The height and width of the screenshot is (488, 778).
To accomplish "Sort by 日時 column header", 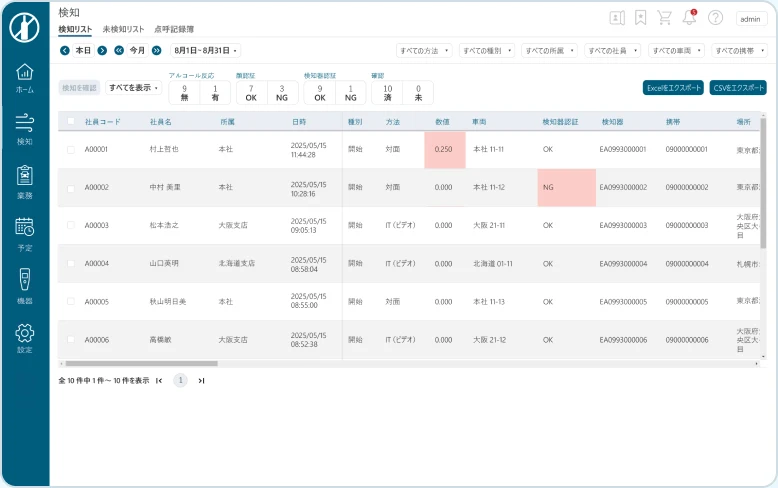I will click(x=299, y=122).
